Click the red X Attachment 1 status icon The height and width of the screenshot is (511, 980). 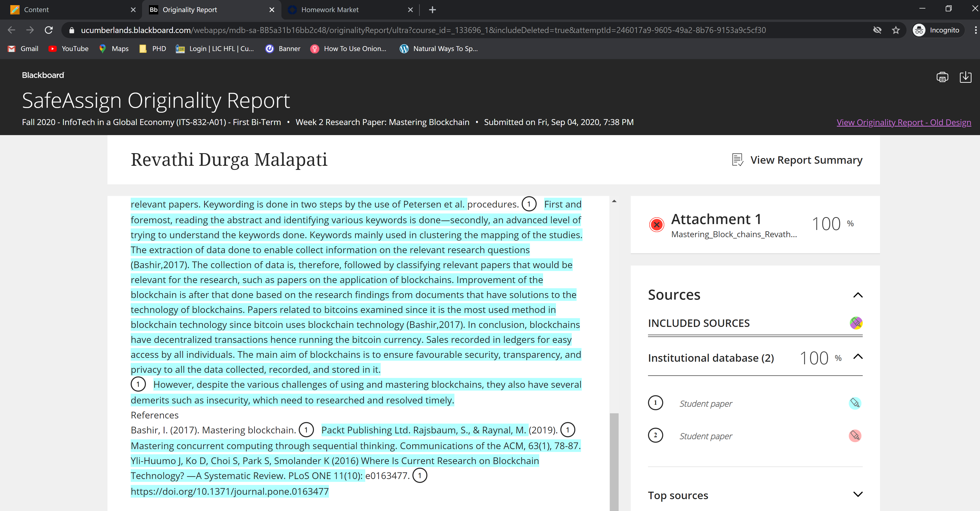point(656,225)
